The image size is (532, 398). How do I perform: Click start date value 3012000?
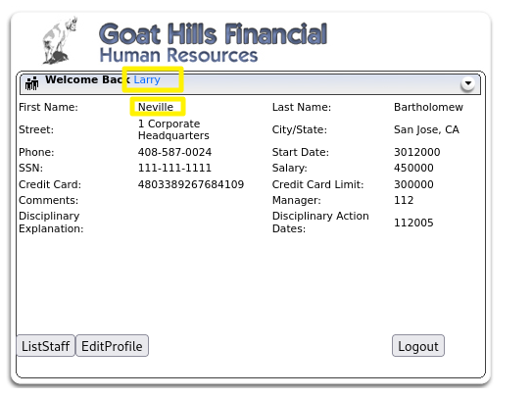(417, 152)
